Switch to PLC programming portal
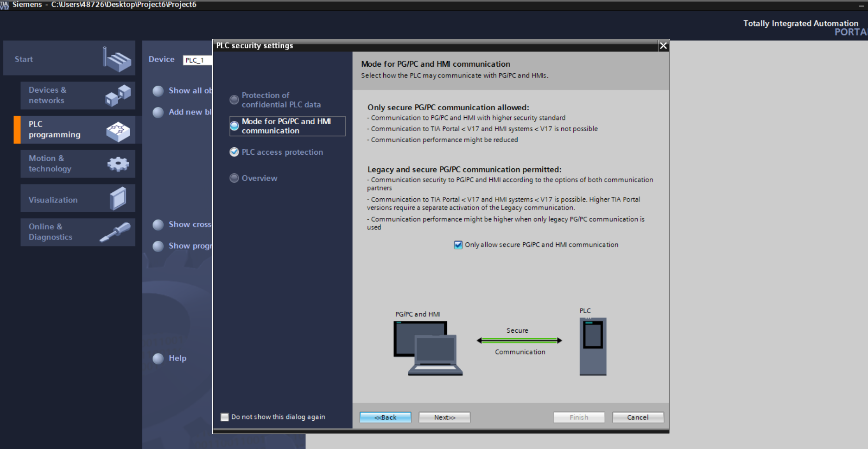868x449 pixels. click(78, 130)
